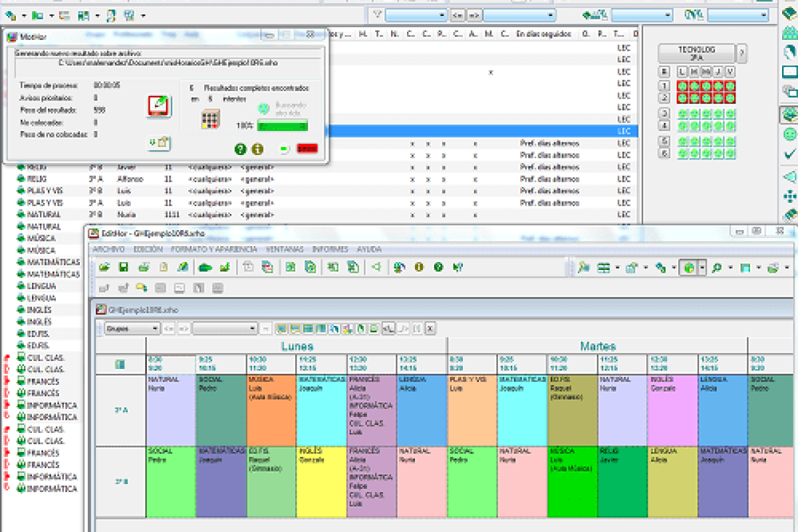798x532 pixels.
Task: Toggle the L day button in preference grid
Action: pyautogui.click(x=682, y=72)
